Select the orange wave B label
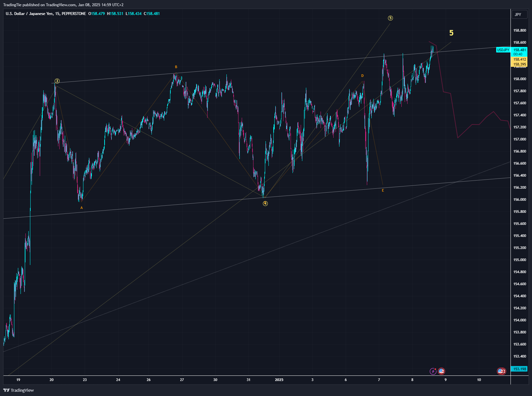The height and width of the screenshot is (396, 532). click(x=176, y=67)
